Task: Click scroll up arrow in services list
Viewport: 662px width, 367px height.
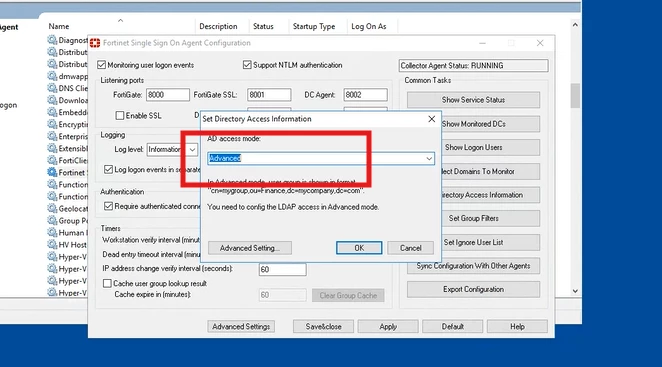Action: (x=575, y=25)
